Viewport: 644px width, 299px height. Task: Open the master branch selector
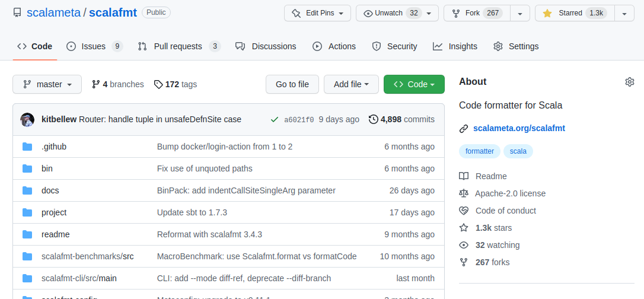[x=47, y=84]
